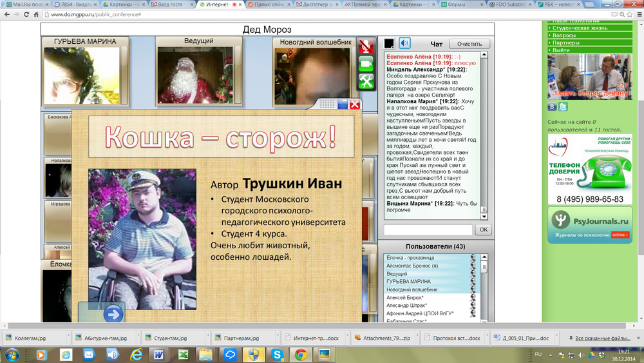The height and width of the screenshot is (363, 644).
Task: Open the Twitter social icon
Action: click(563, 107)
